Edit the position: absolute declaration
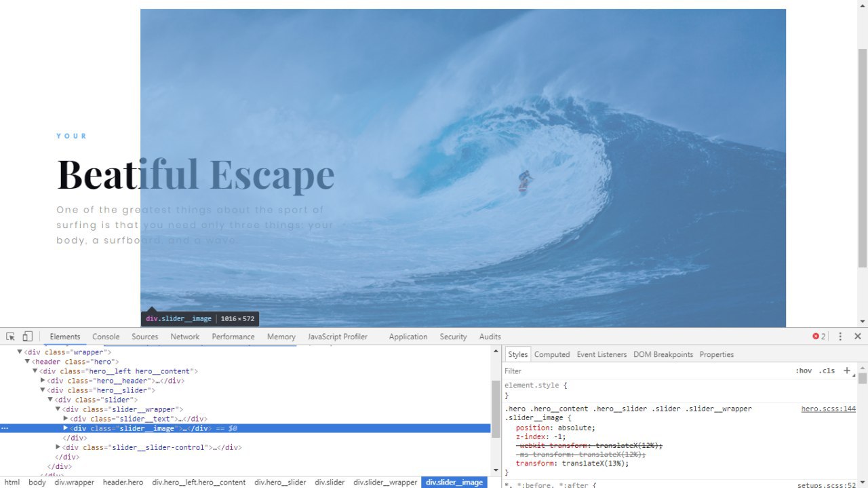The image size is (868, 488). (555, 428)
